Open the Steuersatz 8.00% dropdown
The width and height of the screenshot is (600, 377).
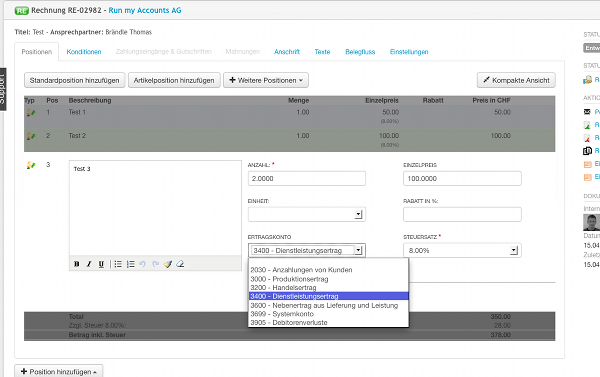(462, 250)
